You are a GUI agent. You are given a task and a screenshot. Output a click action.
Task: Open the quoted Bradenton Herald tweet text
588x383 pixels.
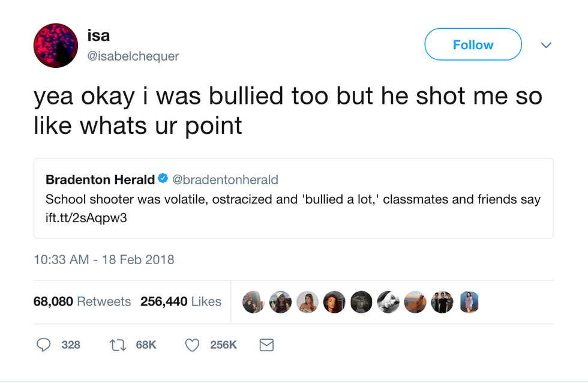pyautogui.click(x=293, y=199)
